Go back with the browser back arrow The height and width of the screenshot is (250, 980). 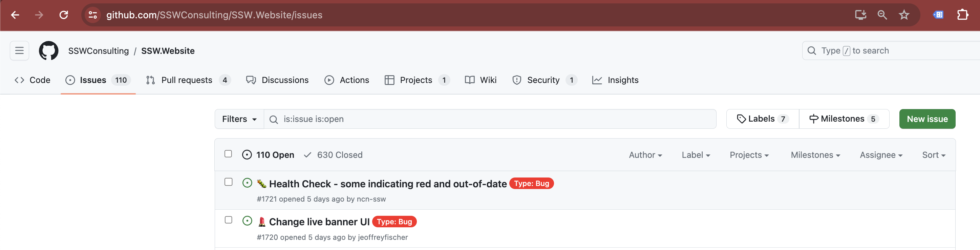tap(15, 15)
